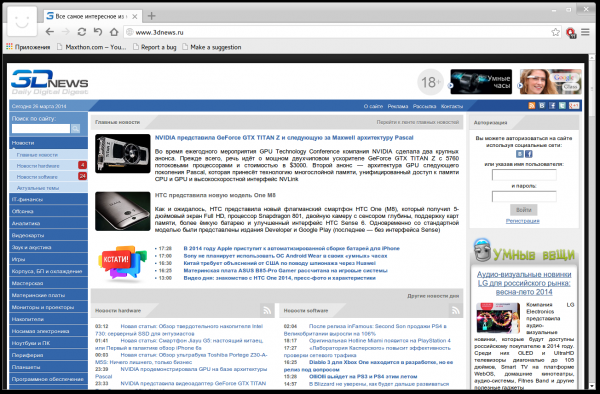Screen dimensions: 600x394
Task: Open Реклама in header menu
Action: pos(398,106)
